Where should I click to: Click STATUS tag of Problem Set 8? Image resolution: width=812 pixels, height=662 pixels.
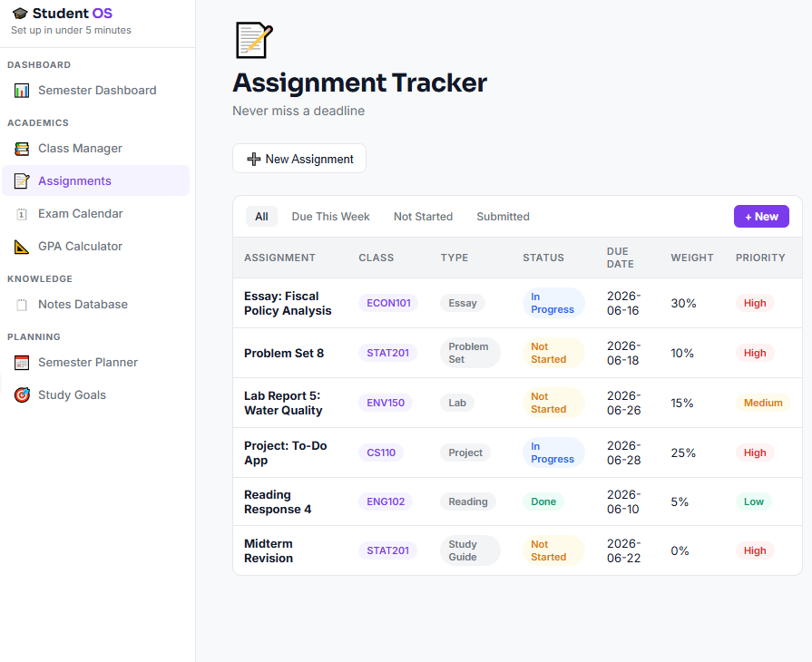point(553,353)
